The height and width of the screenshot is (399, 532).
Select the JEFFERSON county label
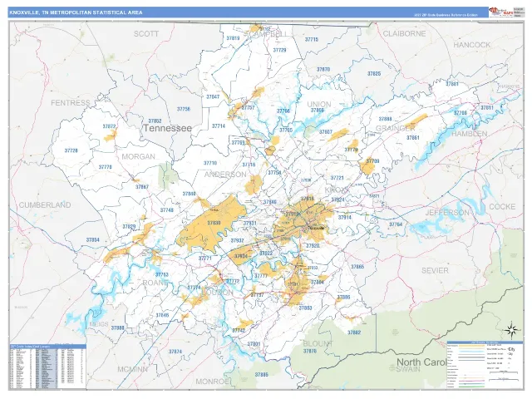(447, 213)
